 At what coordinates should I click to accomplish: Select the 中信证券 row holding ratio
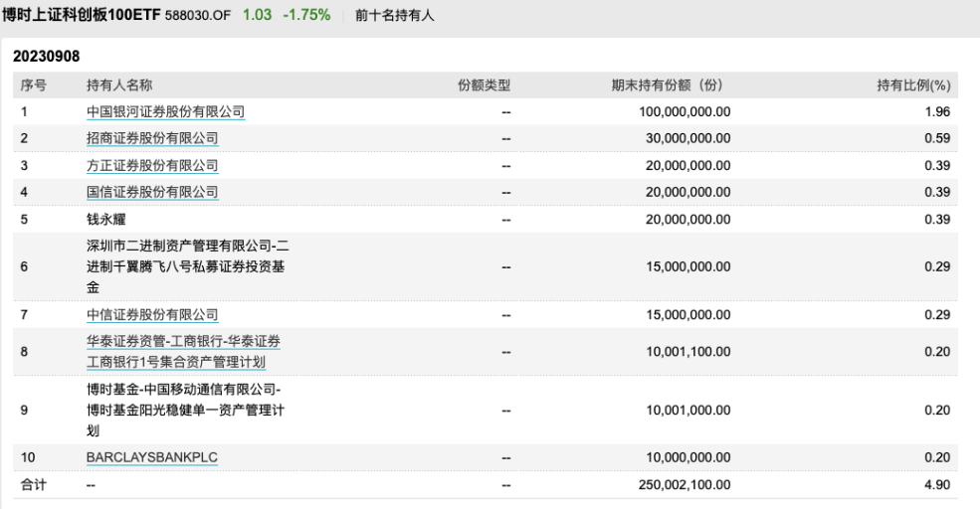[x=937, y=315]
